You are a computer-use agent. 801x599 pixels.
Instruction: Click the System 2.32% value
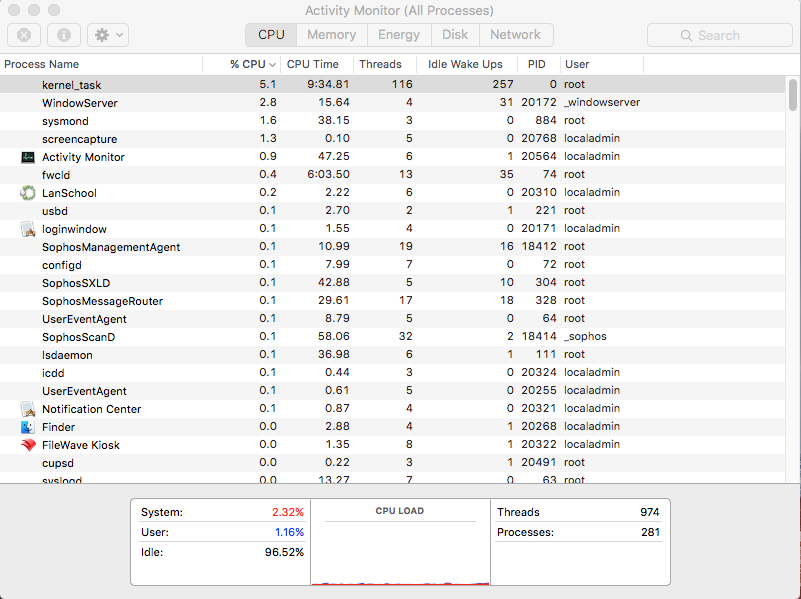[288, 512]
